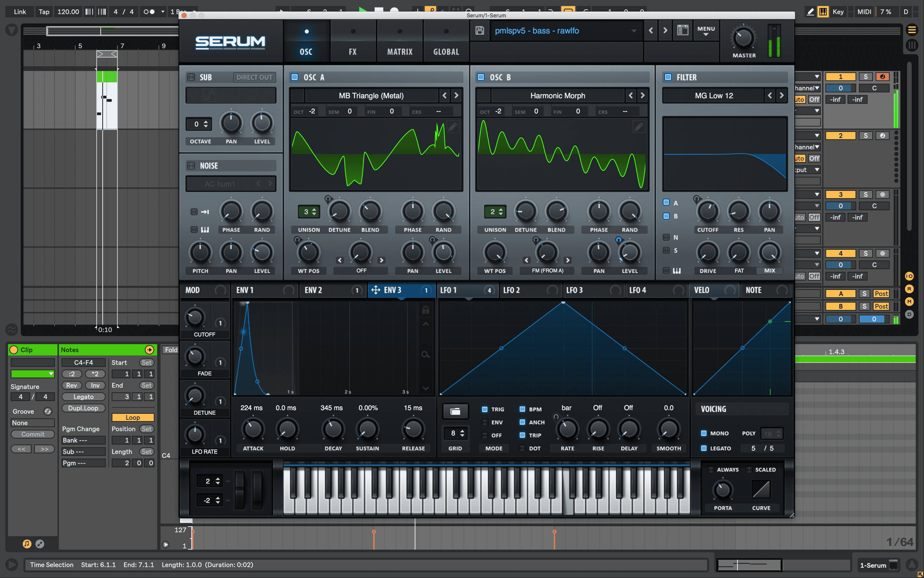Open the LFO shape folder icon

point(455,411)
